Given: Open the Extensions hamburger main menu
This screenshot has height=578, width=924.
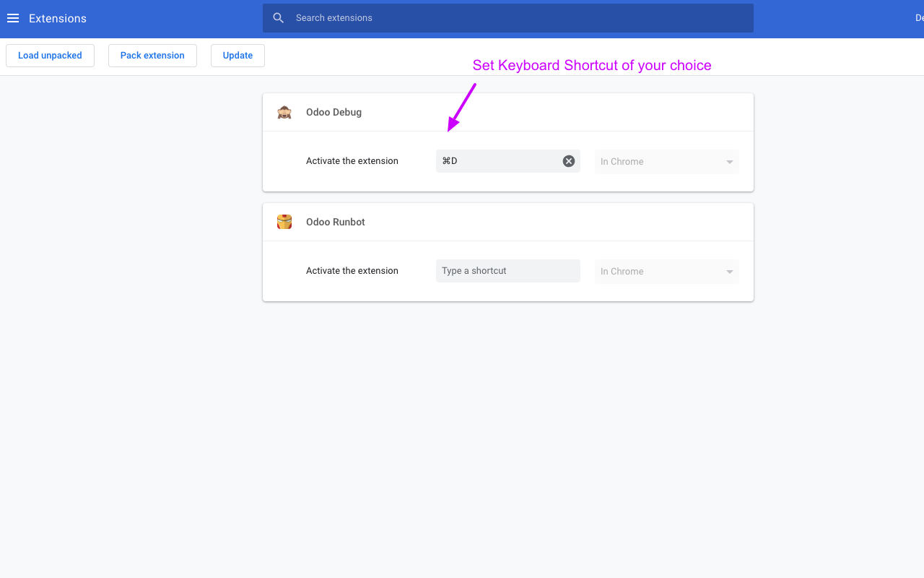Looking at the screenshot, I should click(x=13, y=19).
